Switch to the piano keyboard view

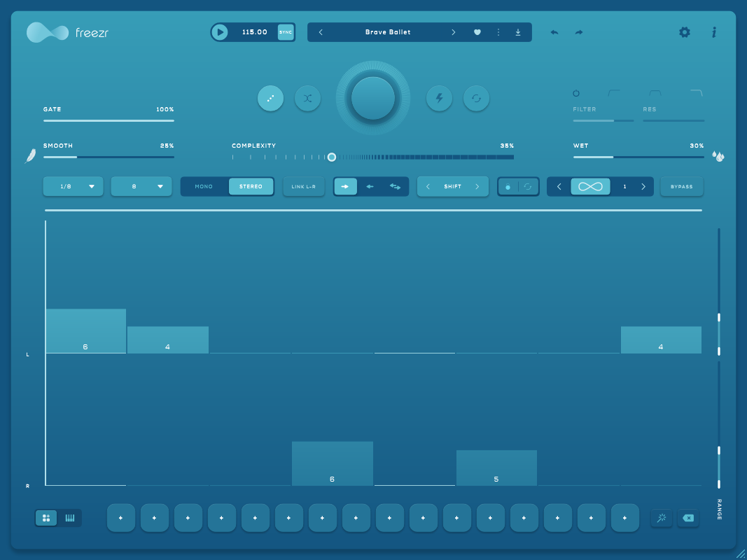(70, 518)
